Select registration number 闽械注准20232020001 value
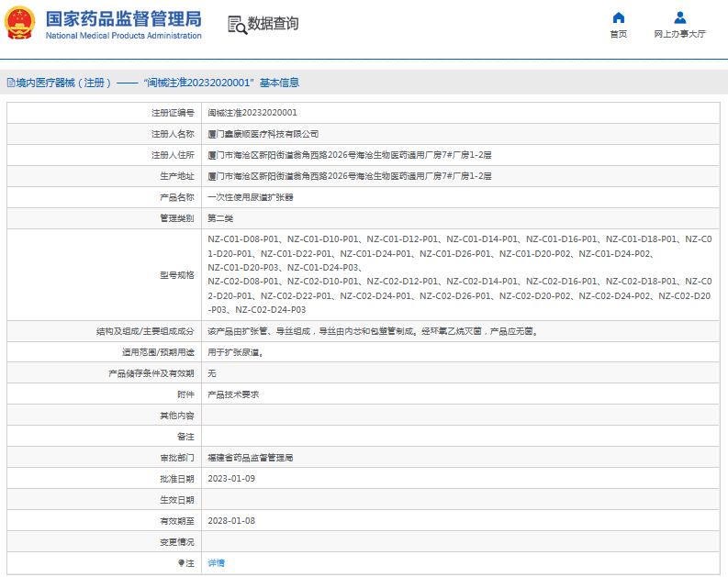 click(252, 113)
